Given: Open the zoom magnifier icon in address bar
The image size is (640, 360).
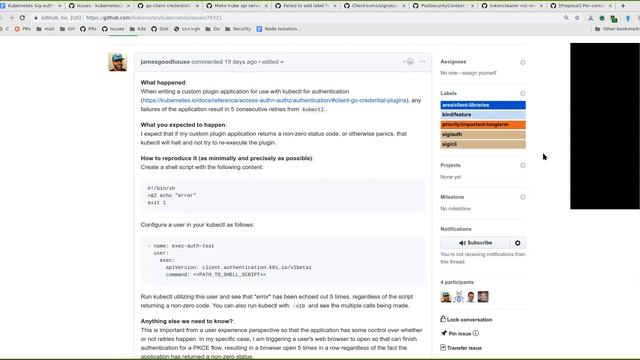Looking at the screenshot, I should [566, 18].
